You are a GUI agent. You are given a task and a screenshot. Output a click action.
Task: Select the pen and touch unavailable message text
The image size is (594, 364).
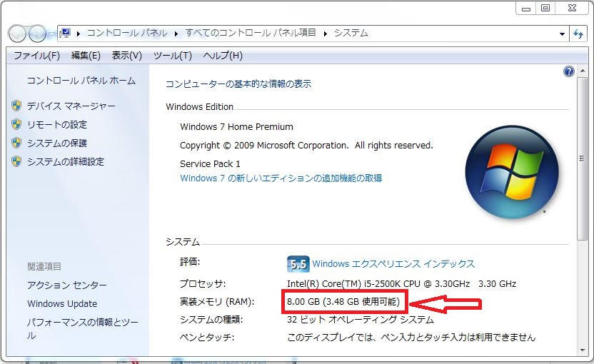click(411, 337)
